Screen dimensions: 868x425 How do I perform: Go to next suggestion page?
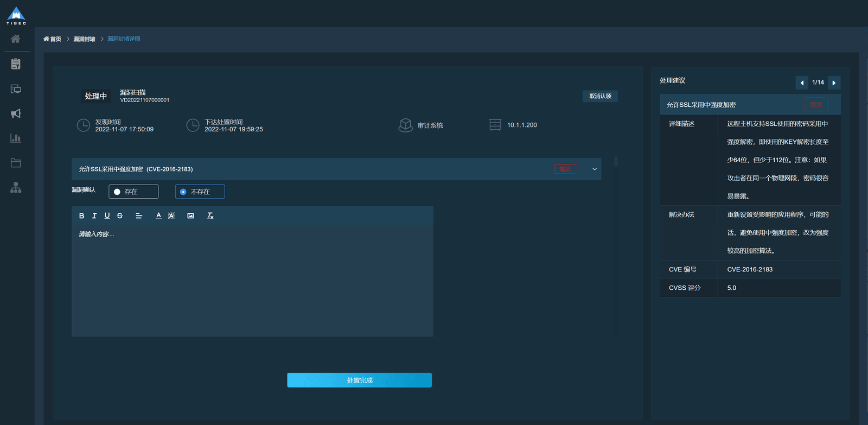(834, 83)
